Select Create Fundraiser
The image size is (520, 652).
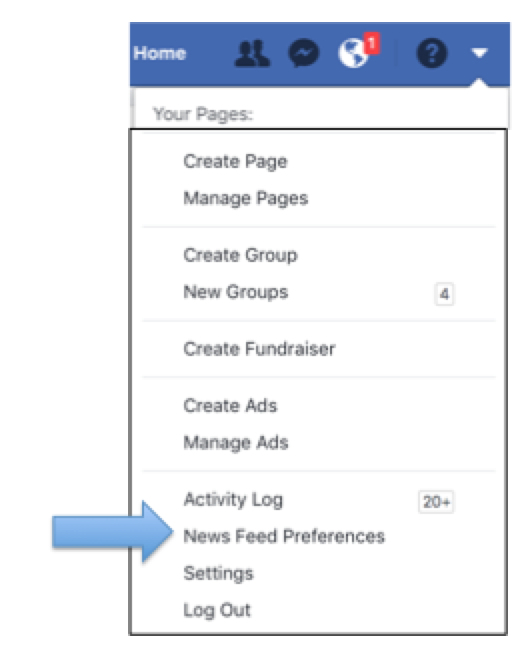259,348
